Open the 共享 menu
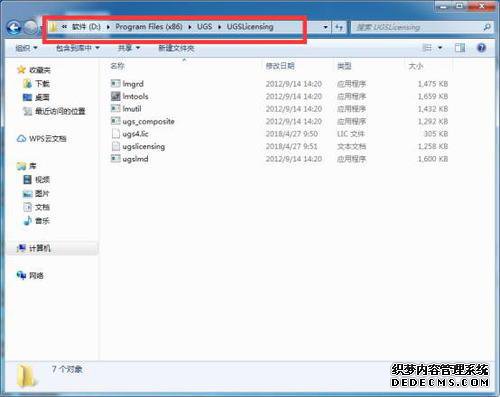This screenshot has width=500, height=397. tap(129, 48)
